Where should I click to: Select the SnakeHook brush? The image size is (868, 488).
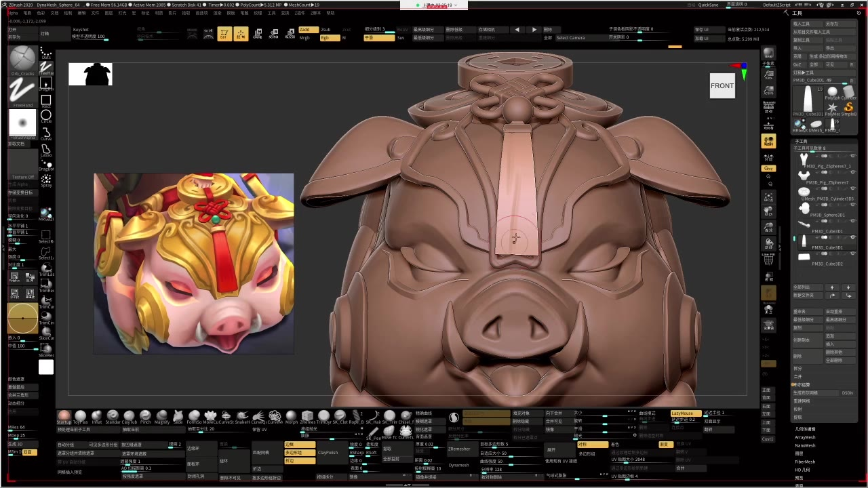point(242,416)
